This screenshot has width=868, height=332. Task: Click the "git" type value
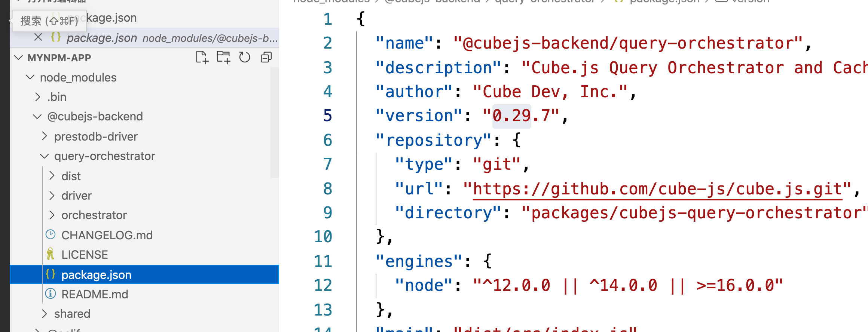[x=497, y=165]
